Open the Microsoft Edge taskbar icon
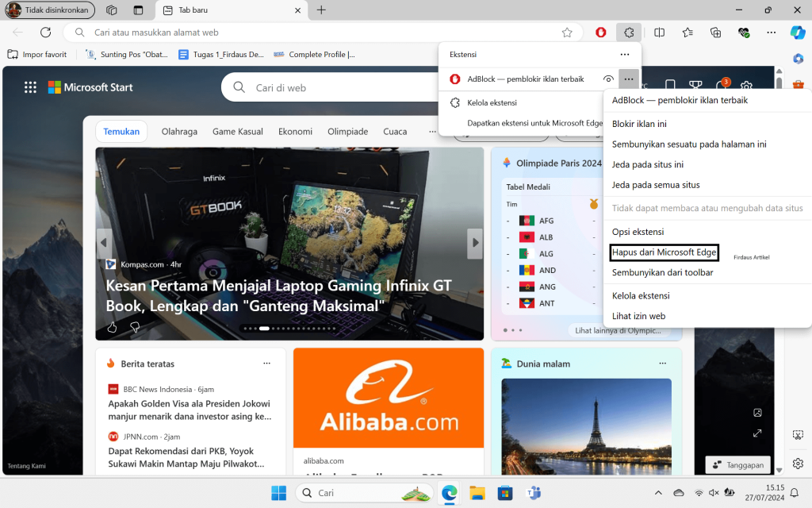 (x=449, y=493)
